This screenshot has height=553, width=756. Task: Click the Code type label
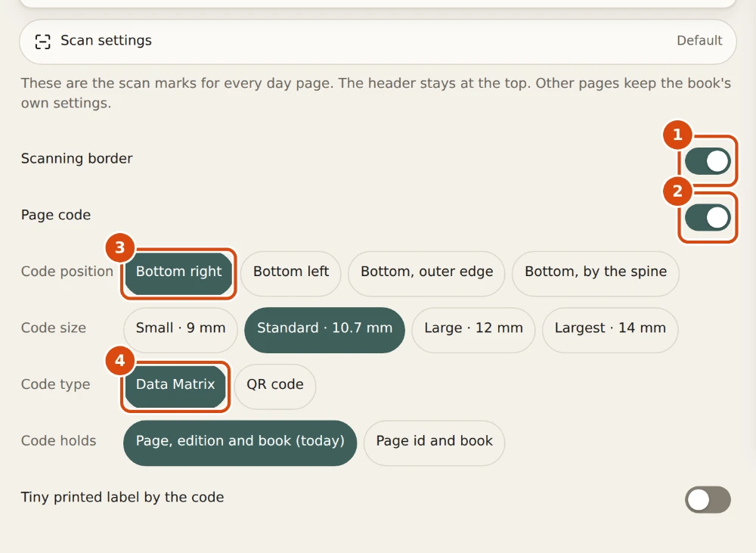click(x=55, y=384)
